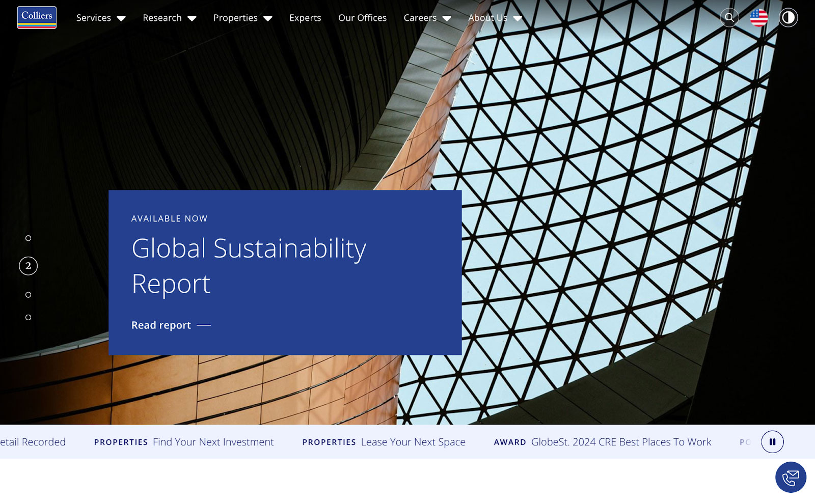Jump to the fourth carousel slide dot
This screenshot has height=504, width=815.
(29, 317)
